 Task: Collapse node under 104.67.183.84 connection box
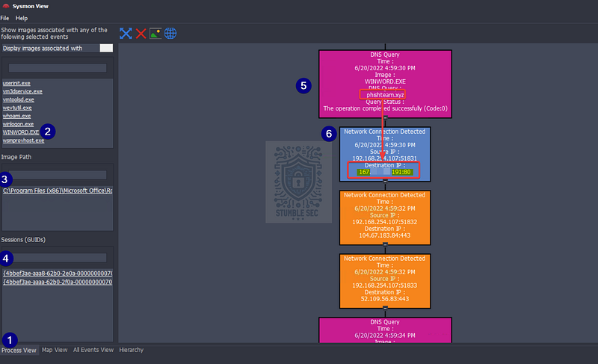(385, 244)
